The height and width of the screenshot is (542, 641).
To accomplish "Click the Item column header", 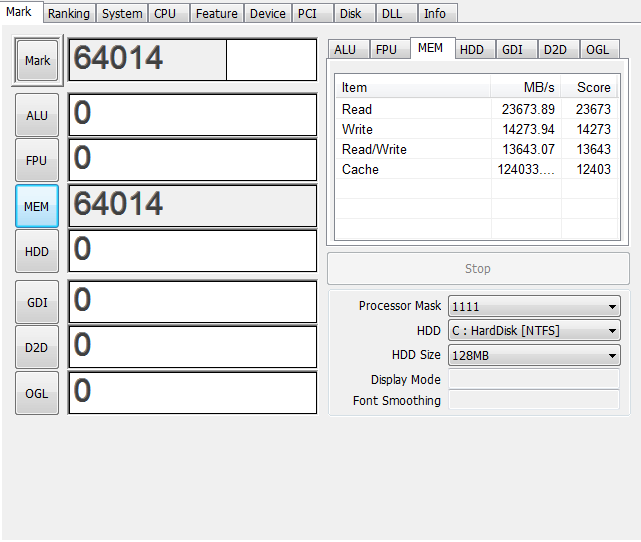I will pos(413,87).
